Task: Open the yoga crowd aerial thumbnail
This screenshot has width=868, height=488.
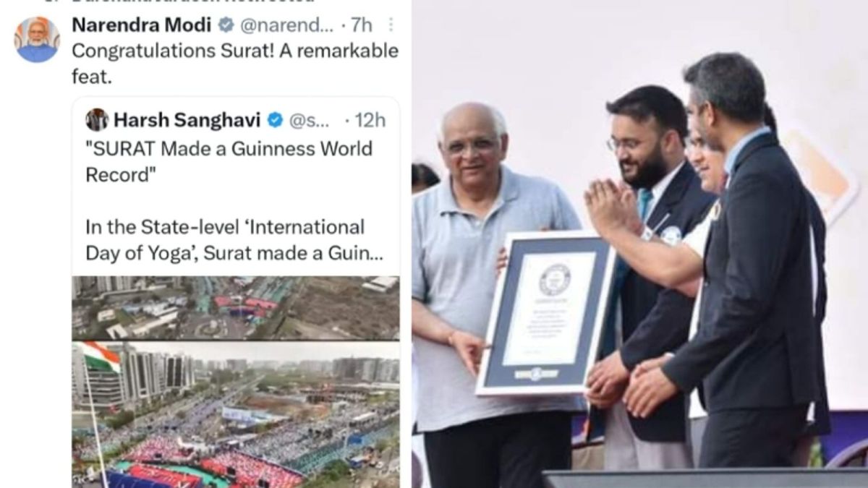Action: click(236, 415)
